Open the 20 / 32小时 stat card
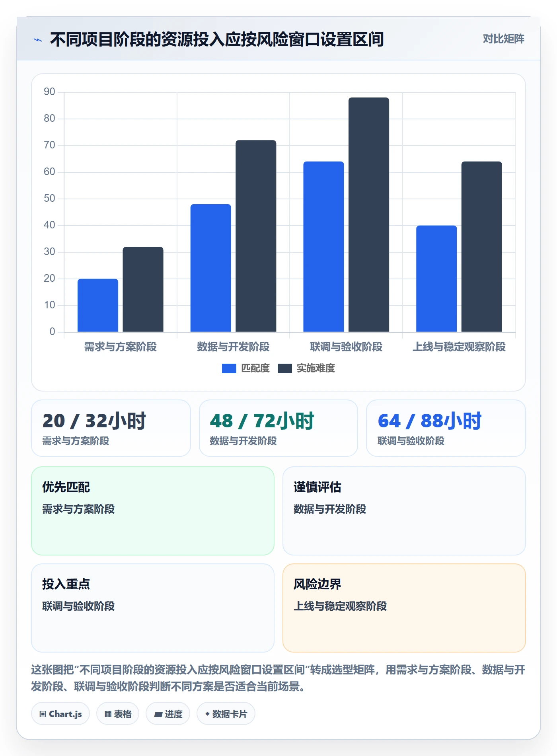 click(x=111, y=428)
